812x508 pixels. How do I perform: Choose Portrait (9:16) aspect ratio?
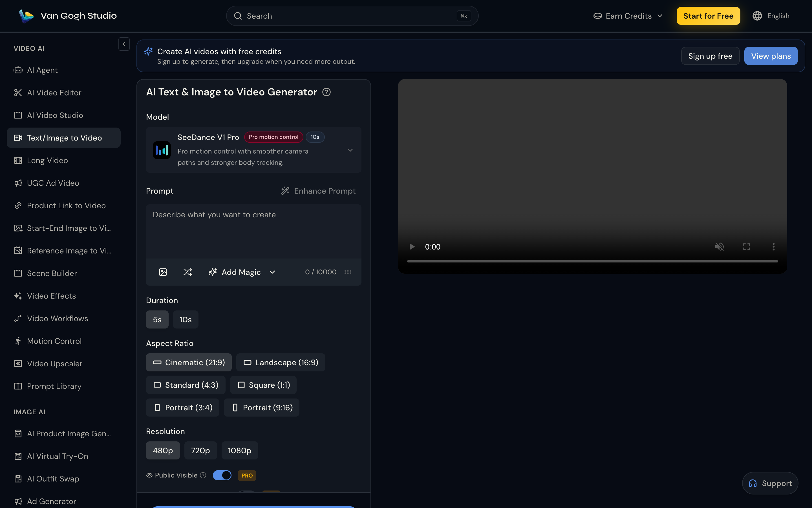point(262,408)
